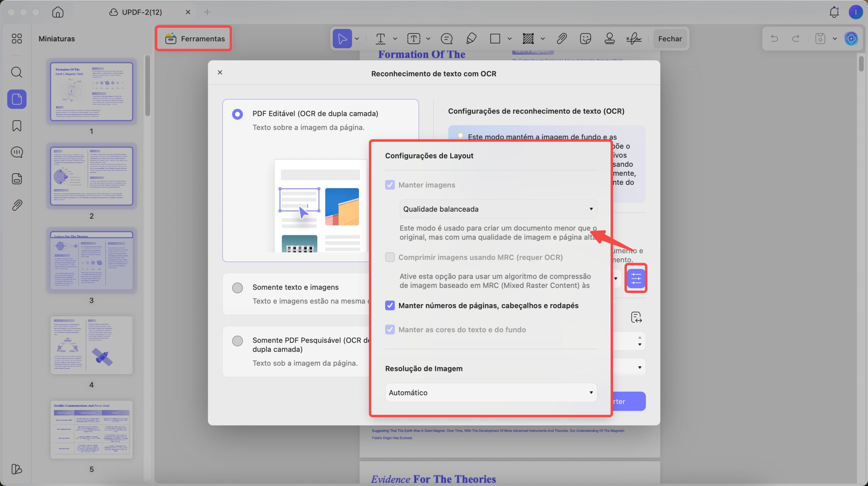The width and height of the screenshot is (868, 486).
Task: Select the pencil drawing tool
Action: point(471,39)
